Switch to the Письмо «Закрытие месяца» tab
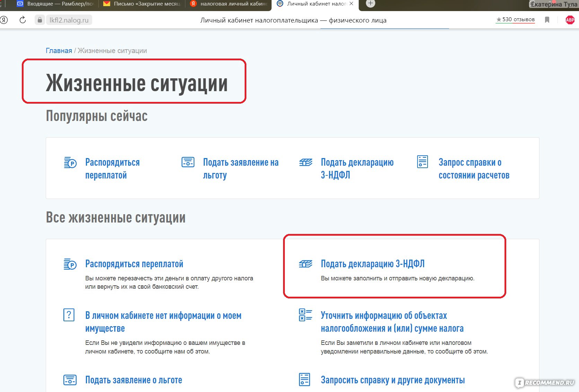The height and width of the screenshot is (392, 579). tap(142, 4)
